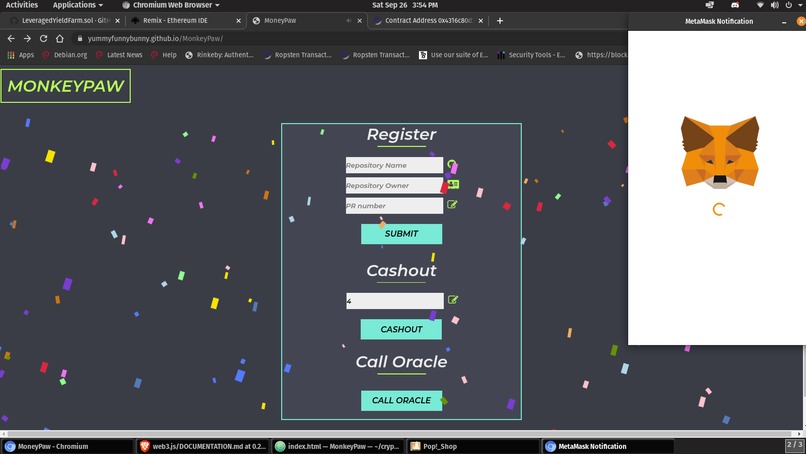Switch to MetaMask Notification taskbar window
The image size is (806, 454).
[x=608, y=446]
